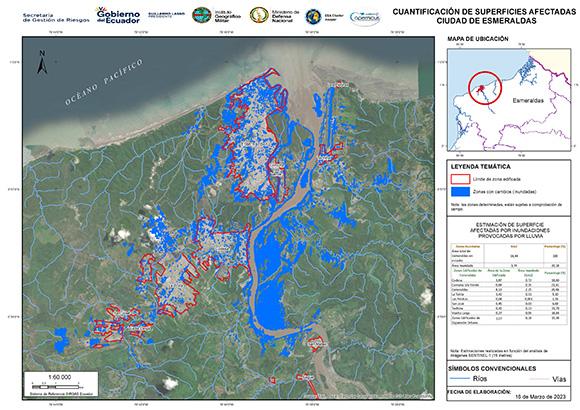Click the Vías road line symbol
The image size is (580, 410).
tap(540, 379)
